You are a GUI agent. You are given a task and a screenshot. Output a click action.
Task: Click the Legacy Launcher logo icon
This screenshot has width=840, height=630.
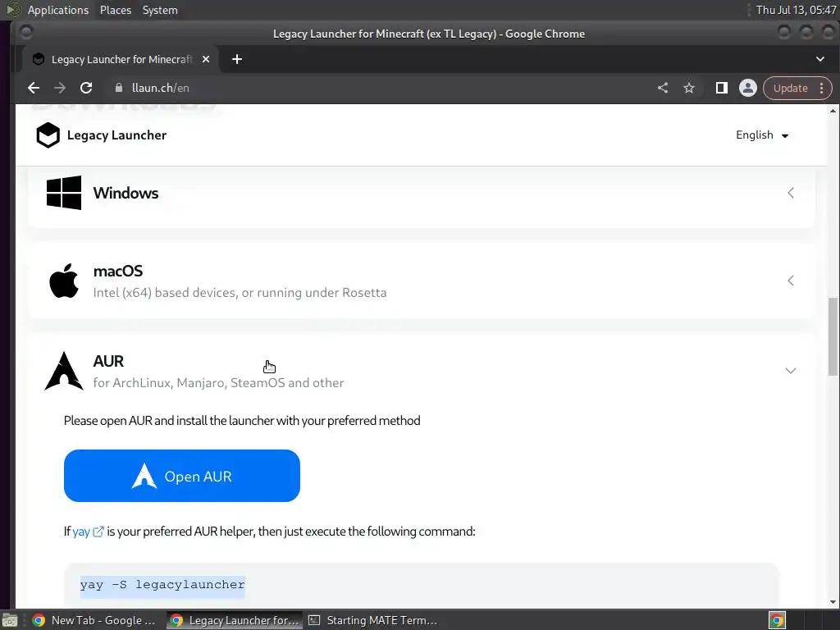click(x=48, y=135)
